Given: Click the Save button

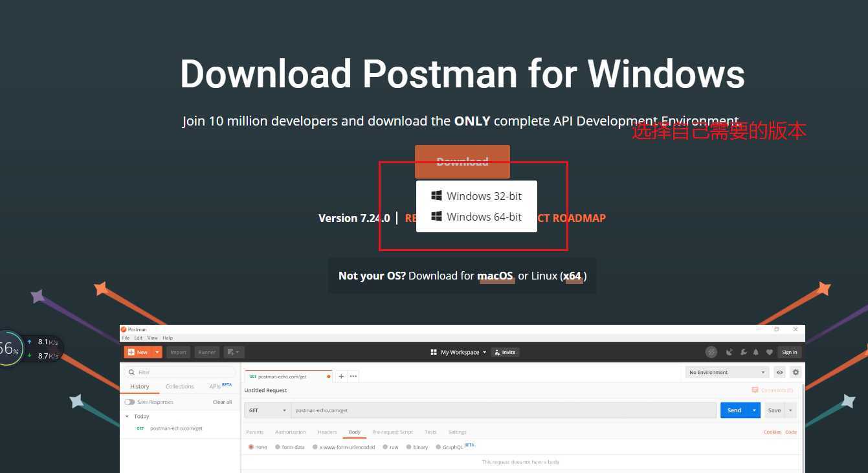Looking at the screenshot, I should 774,410.
